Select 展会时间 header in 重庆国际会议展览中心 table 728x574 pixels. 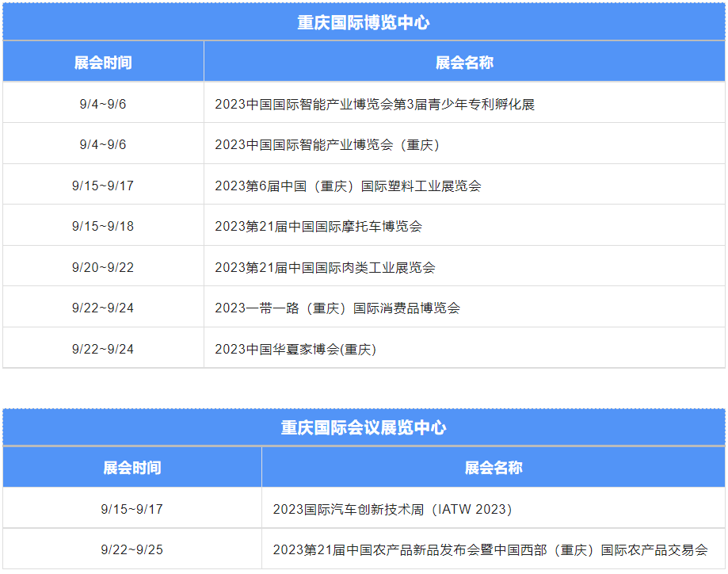(x=132, y=467)
